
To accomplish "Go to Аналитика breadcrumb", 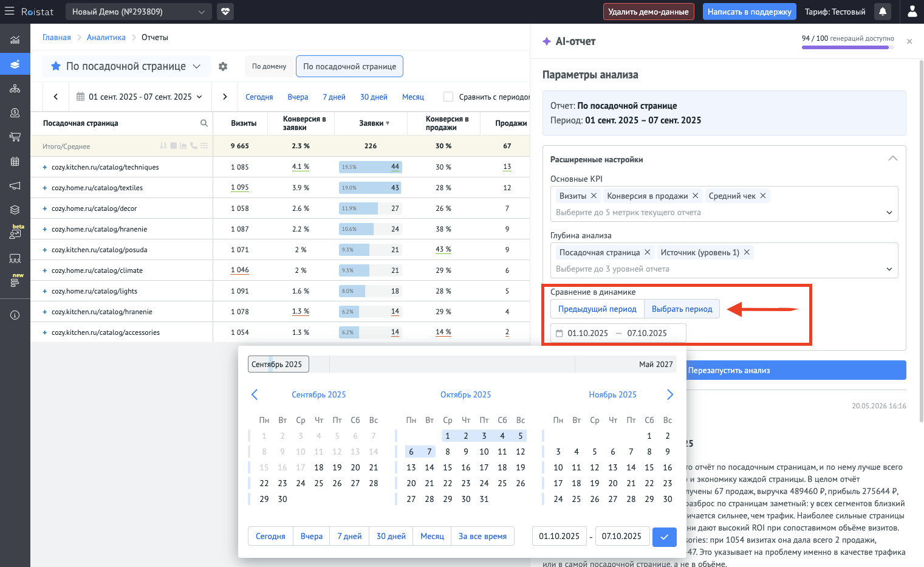I will [x=106, y=37].
